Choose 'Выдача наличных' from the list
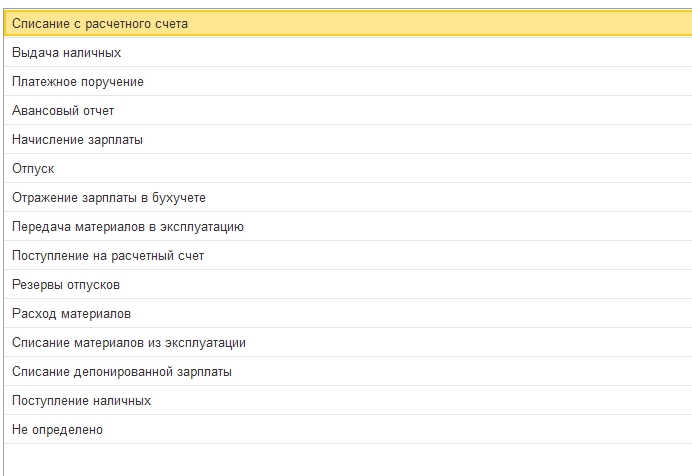The width and height of the screenshot is (692, 476). [x=67, y=52]
